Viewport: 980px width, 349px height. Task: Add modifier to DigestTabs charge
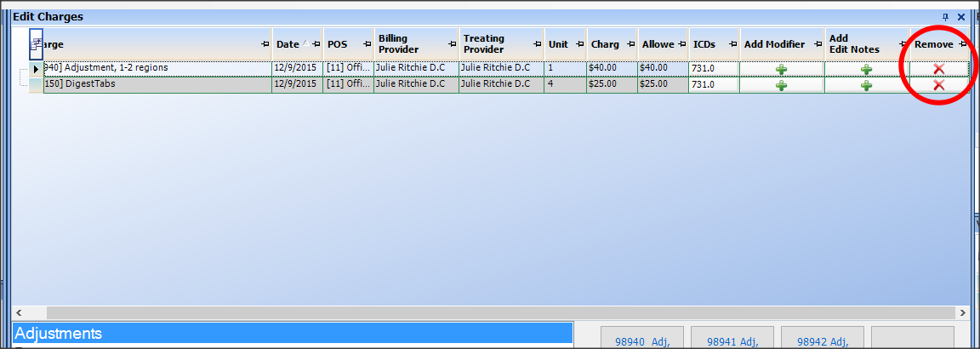click(x=781, y=85)
